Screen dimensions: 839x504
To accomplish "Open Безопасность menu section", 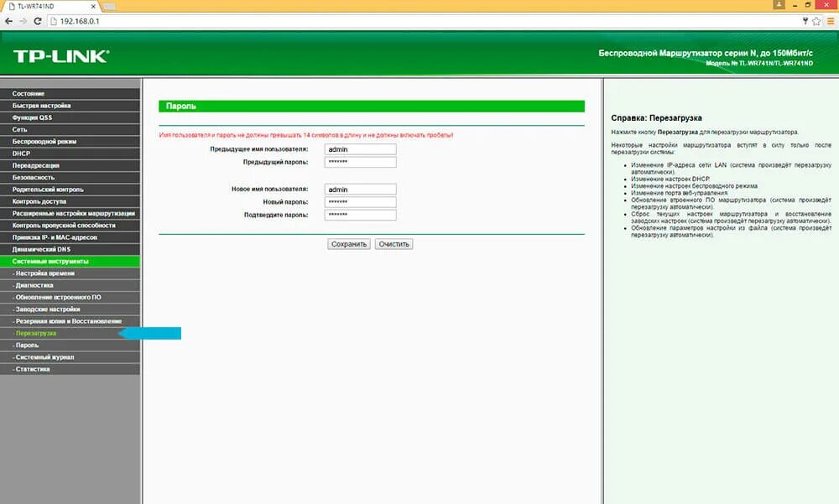I will [70, 177].
